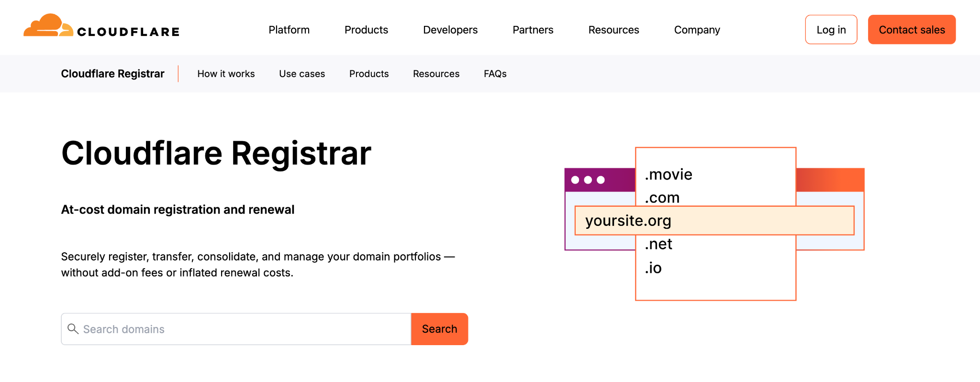
Task: Select Resources in the Registrar subnav
Action: coord(436,74)
